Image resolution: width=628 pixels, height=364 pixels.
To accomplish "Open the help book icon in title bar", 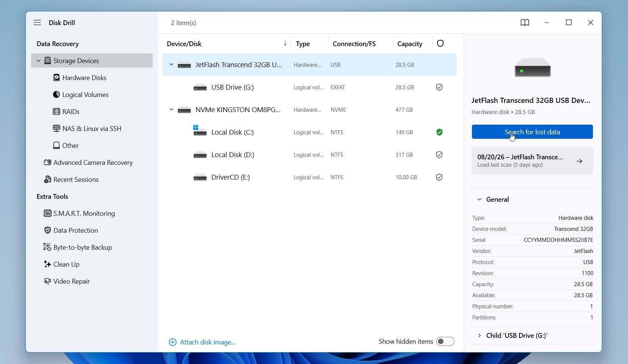I will 525,22.
